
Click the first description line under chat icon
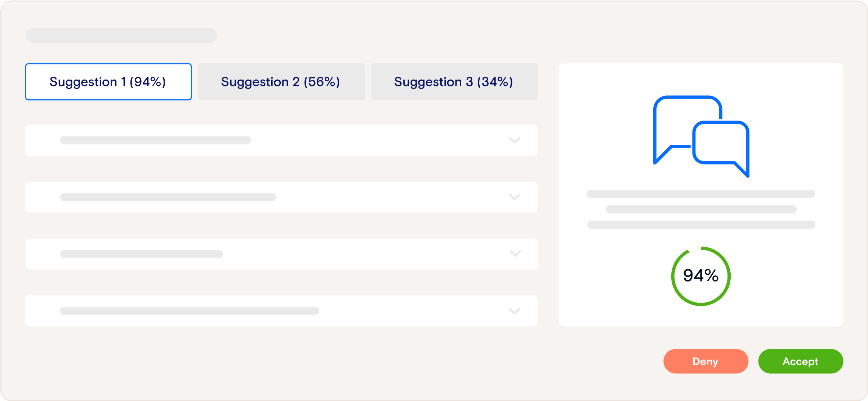point(701,194)
